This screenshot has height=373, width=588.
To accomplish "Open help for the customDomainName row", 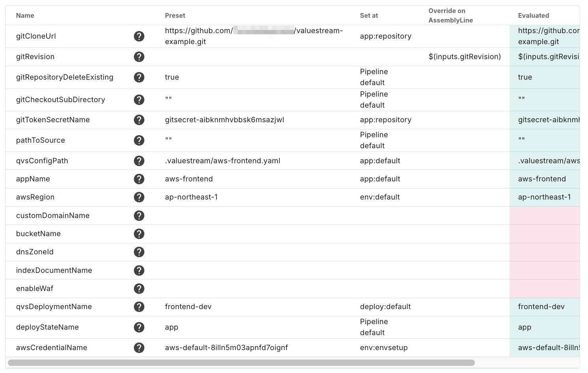I will [139, 216].
